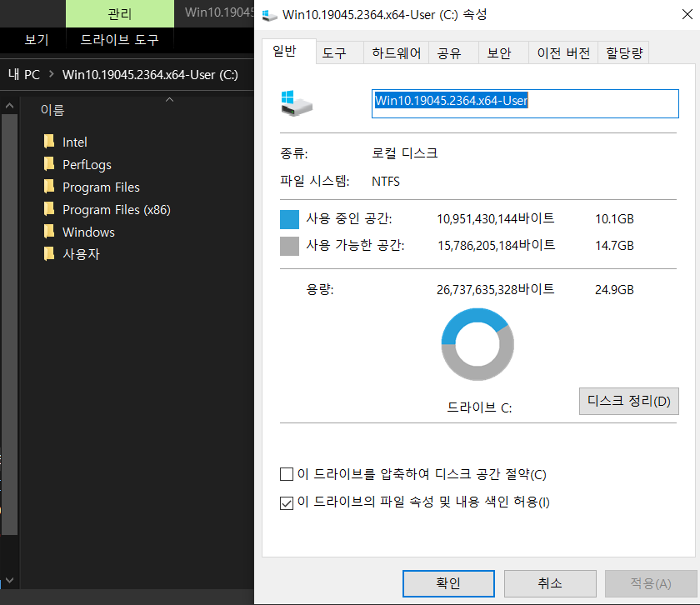Click the 취소 button
Viewport: 700px width, 605px height.
[550, 583]
